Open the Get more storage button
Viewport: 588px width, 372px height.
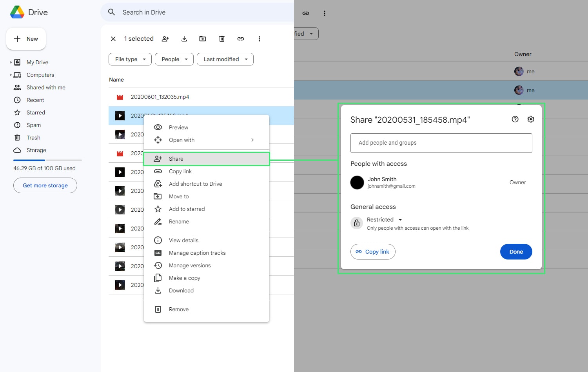(x=45, y=185)
